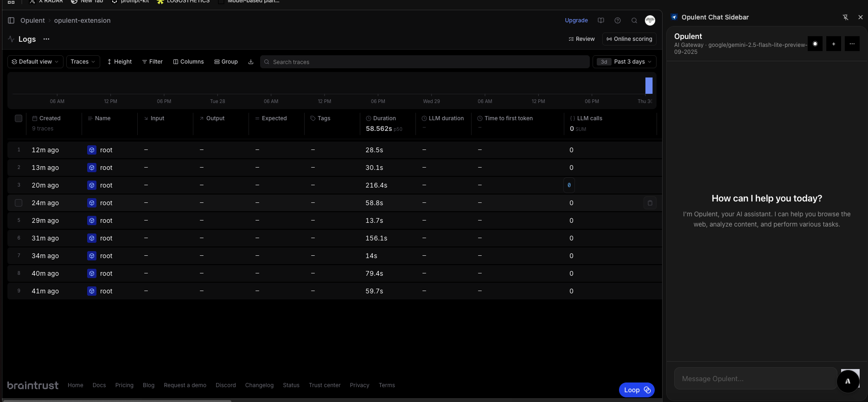Screen dimensions: 868x402
Task: Switch to the New Tab browser tab
Action: click(x=87, y=2)
